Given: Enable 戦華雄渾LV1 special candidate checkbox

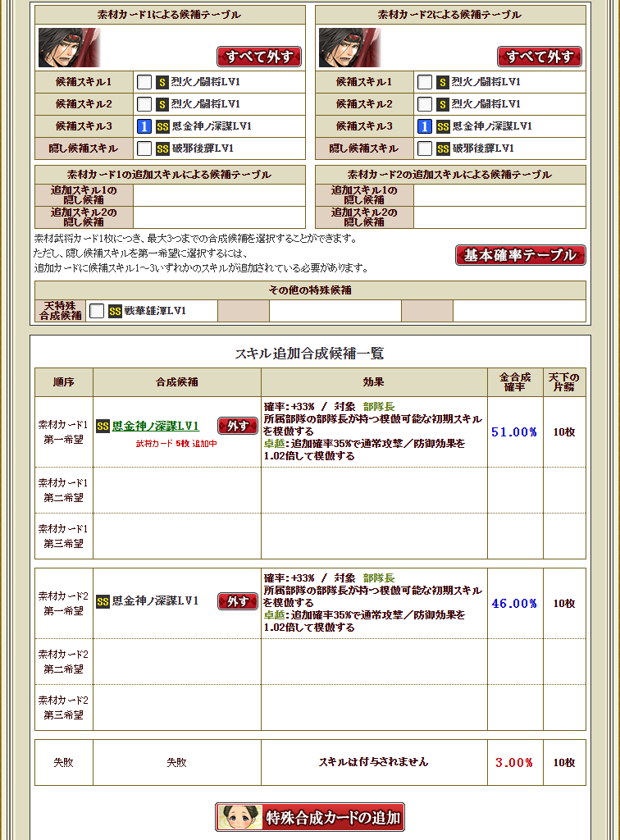Looking at the screenshot, I should point(97,311).
